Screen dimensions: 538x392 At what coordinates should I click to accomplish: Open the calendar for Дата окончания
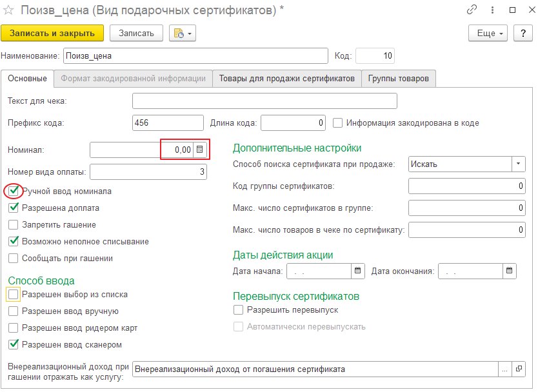pos(509,271)
